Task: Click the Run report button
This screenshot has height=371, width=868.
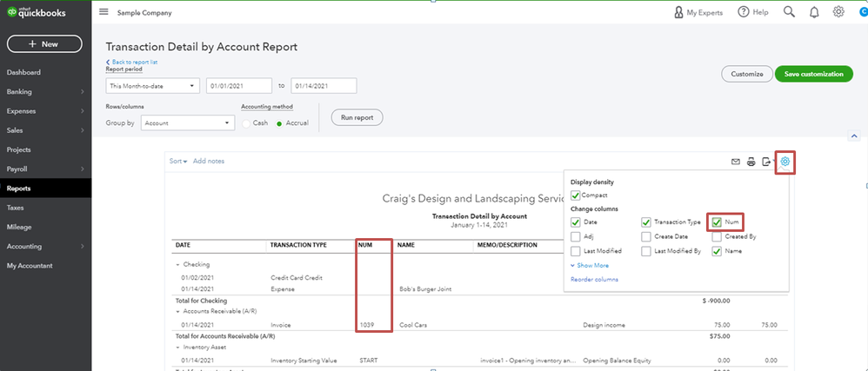Action: point(357,118)
